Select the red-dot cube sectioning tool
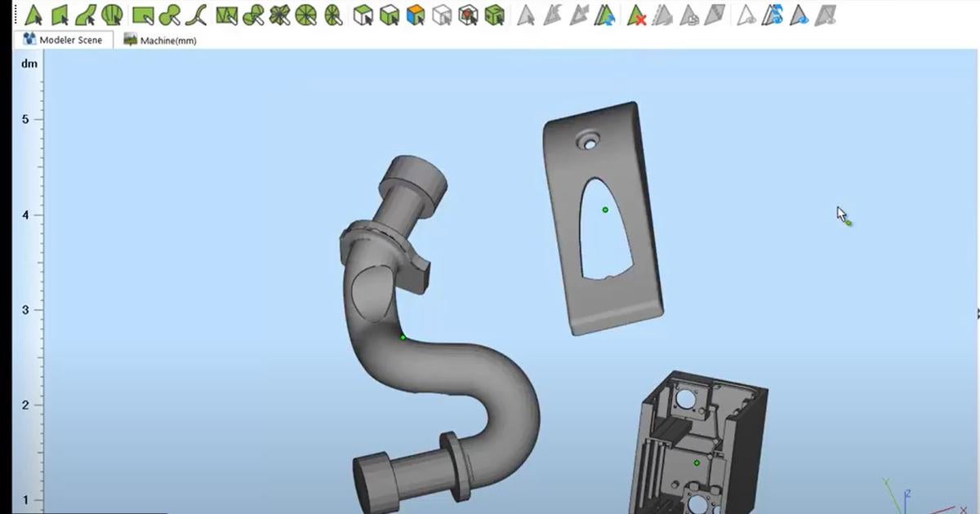This screenshot has width=980, height=514. [470, 14]
